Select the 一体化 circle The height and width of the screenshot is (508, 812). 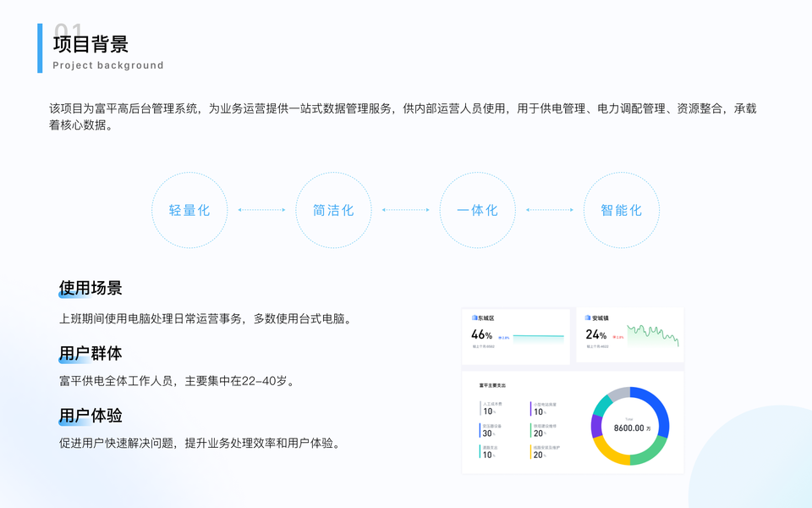[477, 210]
